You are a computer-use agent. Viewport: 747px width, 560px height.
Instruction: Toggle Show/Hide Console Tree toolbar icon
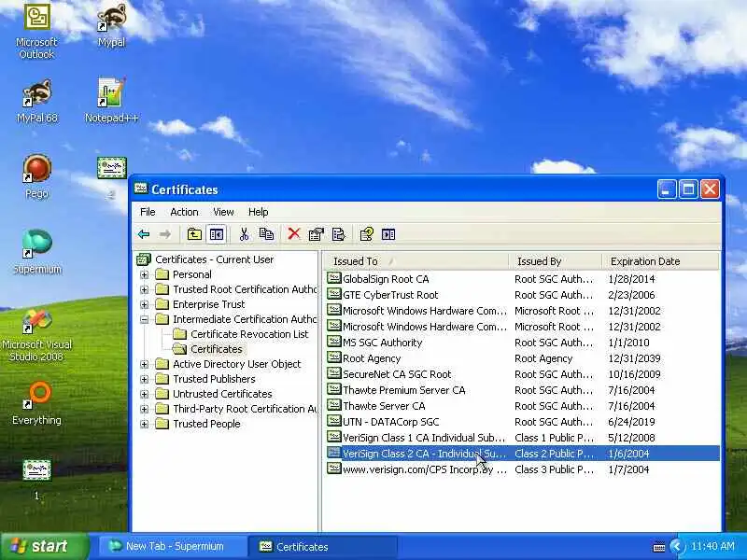[217, 234]
